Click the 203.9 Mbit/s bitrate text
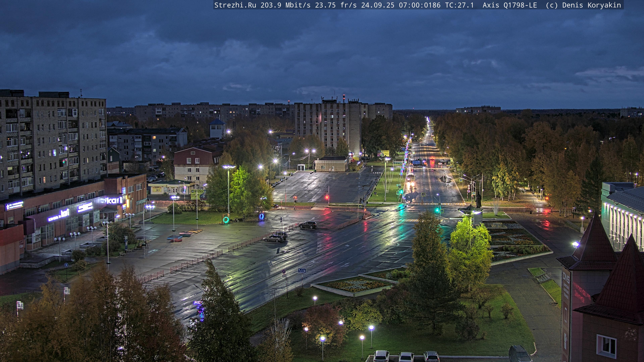This screenshot has height=362, width=644. pyautogui.click(x=285, y=5)
